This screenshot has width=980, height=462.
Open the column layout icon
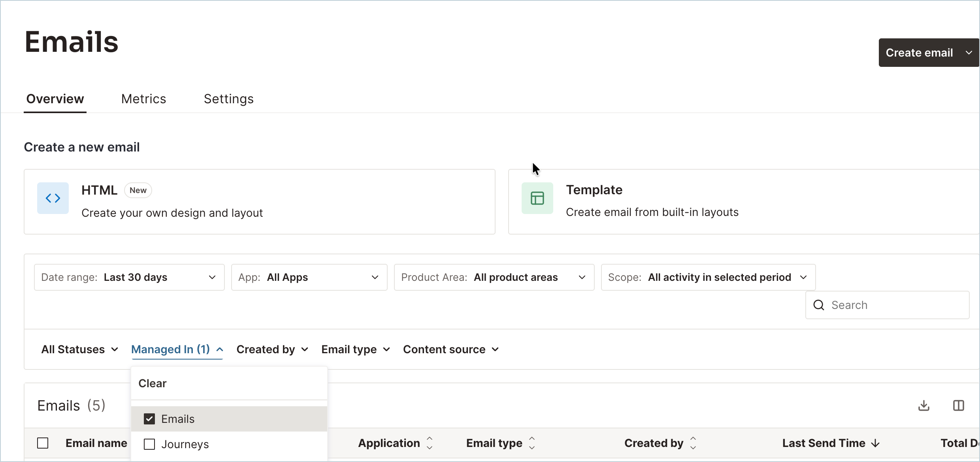(x=959, y=405)
